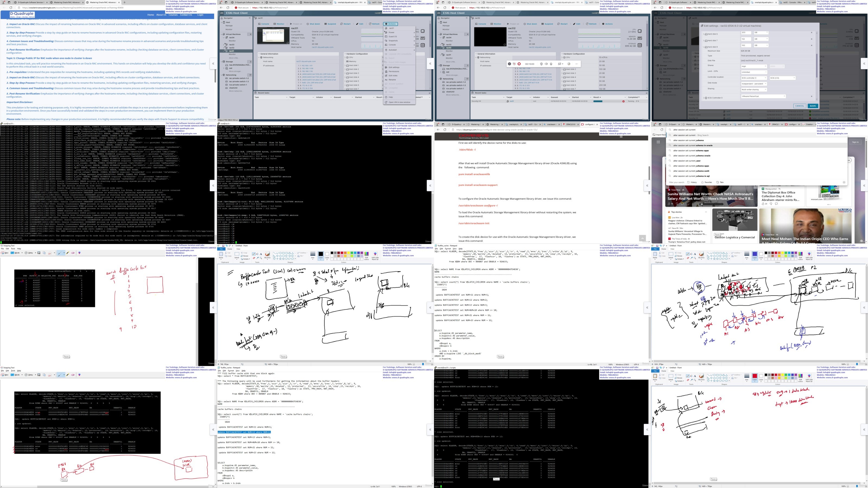The height and width of the screenshot is (488, 868).
Task: Choose Edit settings from the Actions menu
Action: point(399,67)
